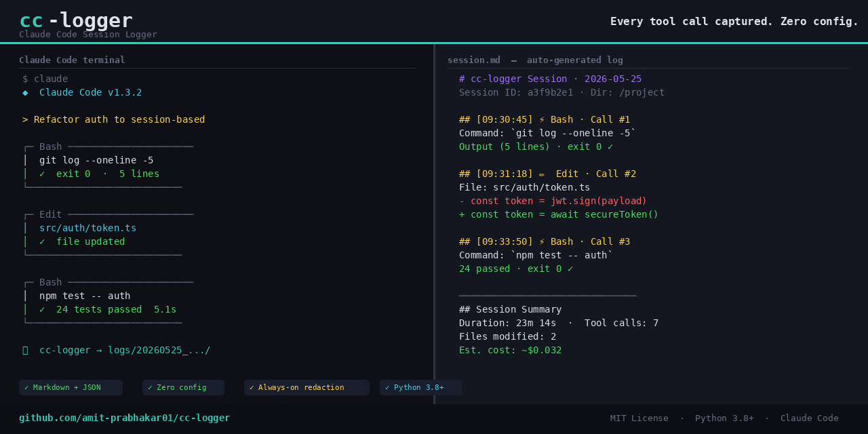Image resolution: width=868 pixels, height=434 pixels.
Task: Click the checkmark beside 'file updated'
Action: tap(42, 242)
